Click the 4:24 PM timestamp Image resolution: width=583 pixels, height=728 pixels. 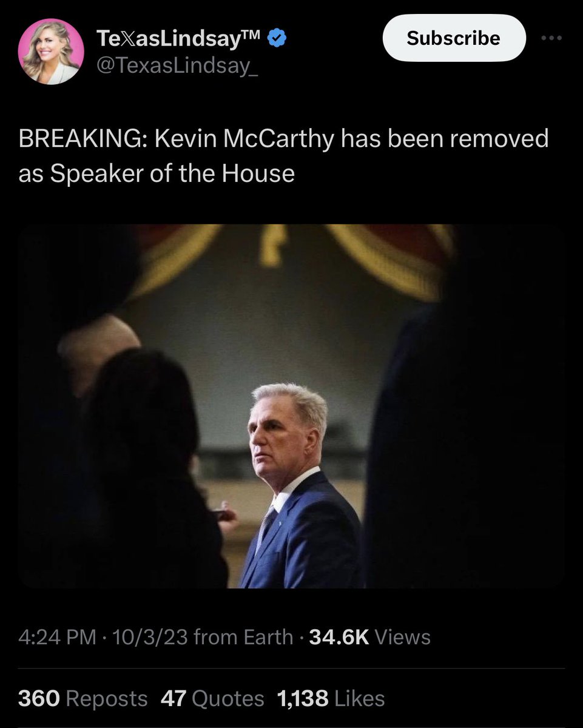coord(57,637)
